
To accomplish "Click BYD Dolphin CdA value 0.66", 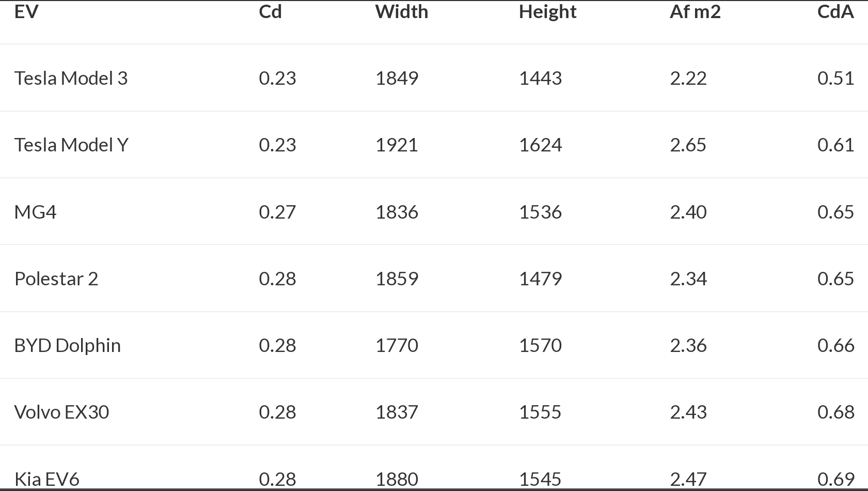I will (x=835, y=345).
